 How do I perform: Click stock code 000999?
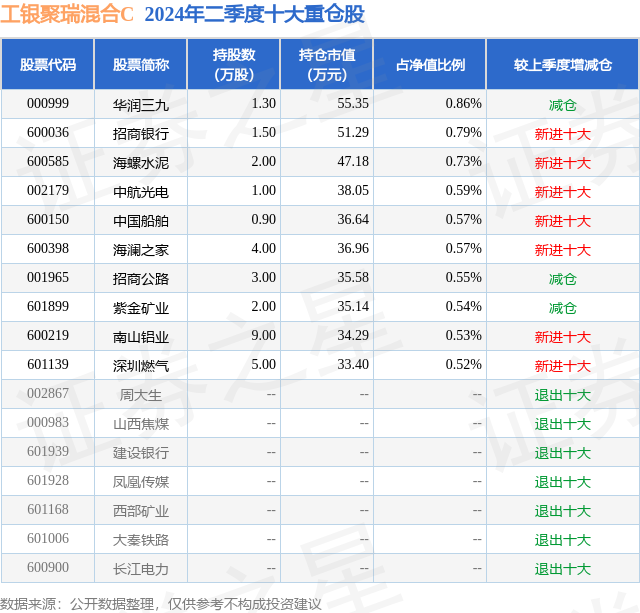48,104
